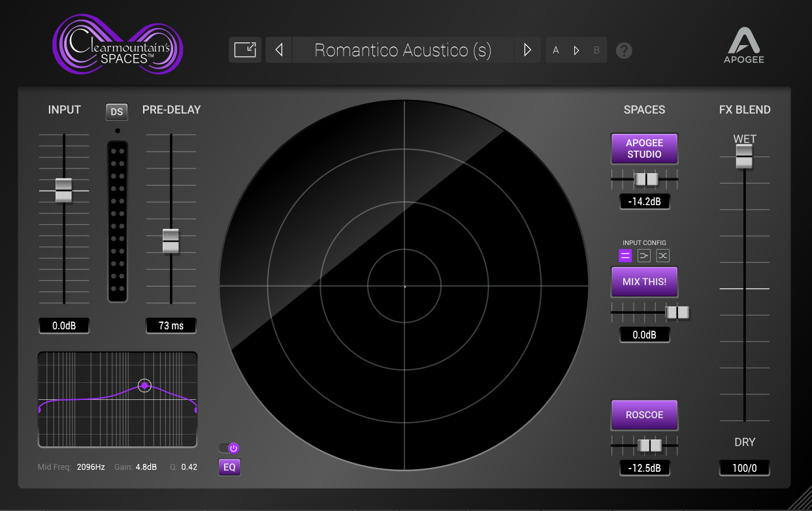Click the Roscoe -12.5dB value field
The image size is (812, 511).
[x=645, y=469]
